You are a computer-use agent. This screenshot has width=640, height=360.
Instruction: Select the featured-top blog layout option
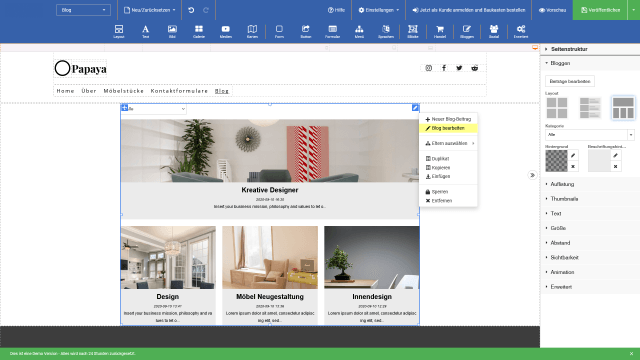coord(623,108)
